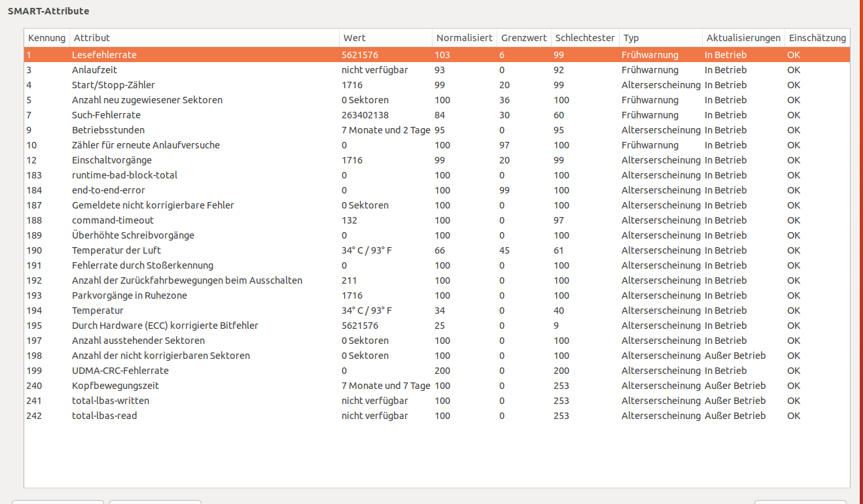Click Kennung cell 183
863x504 pixels.
(34, 175)
